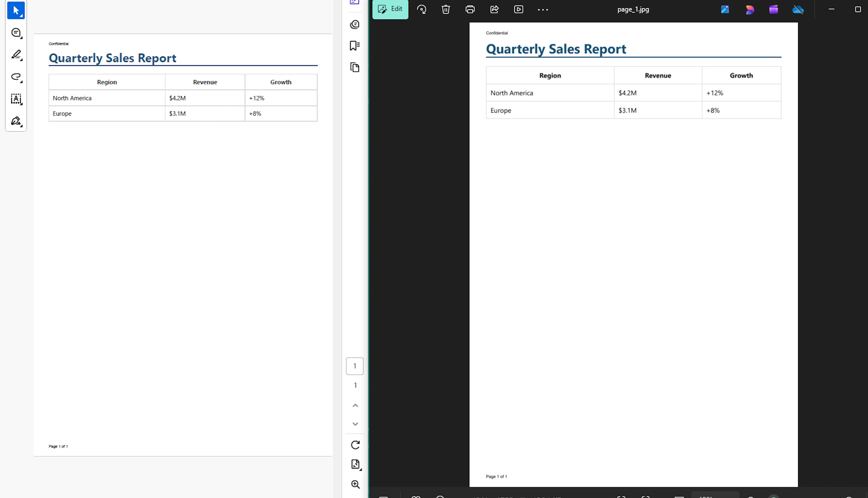Activate the highlighter pen tool
This screenshot has width=868, height=498.
point(16,55)
